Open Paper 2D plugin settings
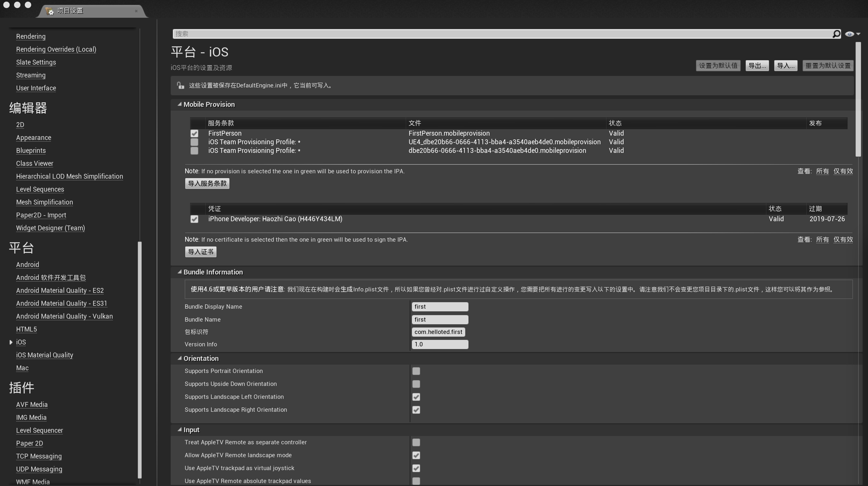This screenshot has height=486, width=868. pos(29,443)
